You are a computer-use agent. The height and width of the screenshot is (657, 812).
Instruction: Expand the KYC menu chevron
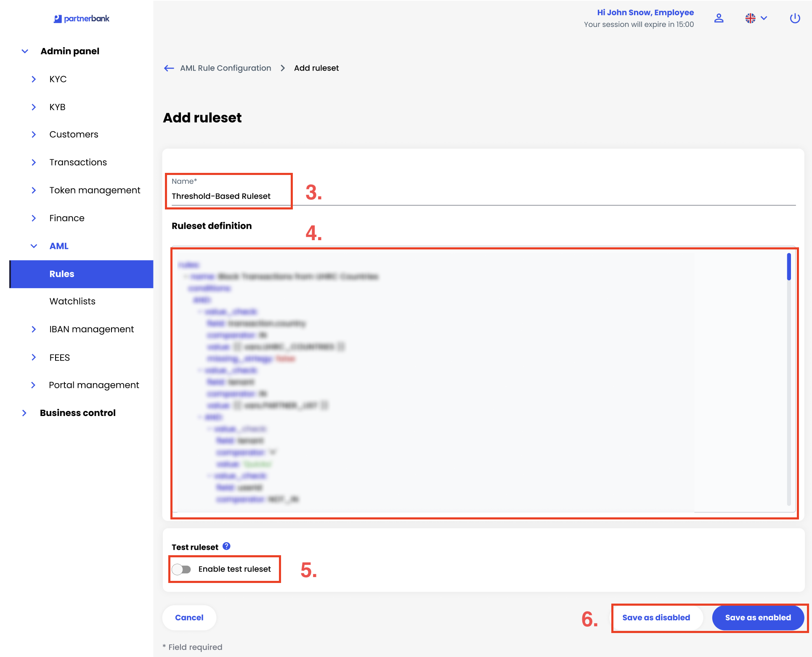tap(34, 79)
